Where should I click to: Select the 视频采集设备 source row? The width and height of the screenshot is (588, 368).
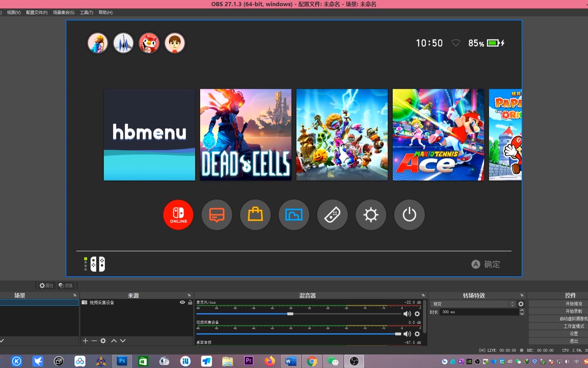136,303
